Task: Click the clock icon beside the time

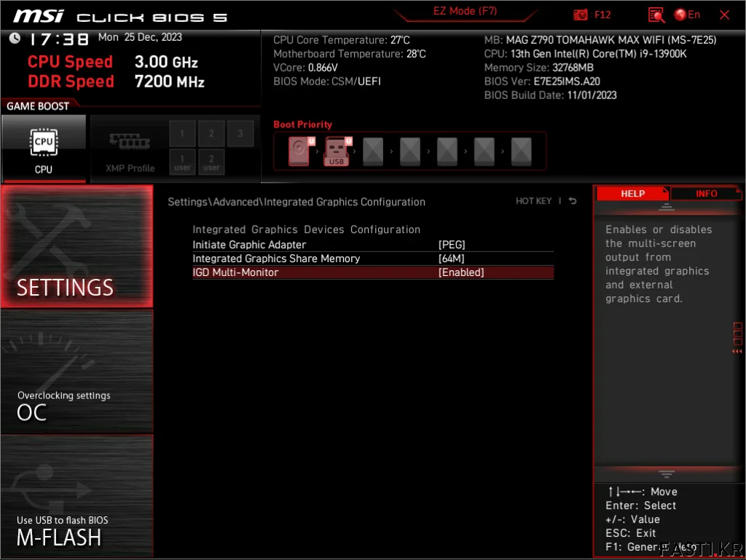Action: tap(15, 38)
